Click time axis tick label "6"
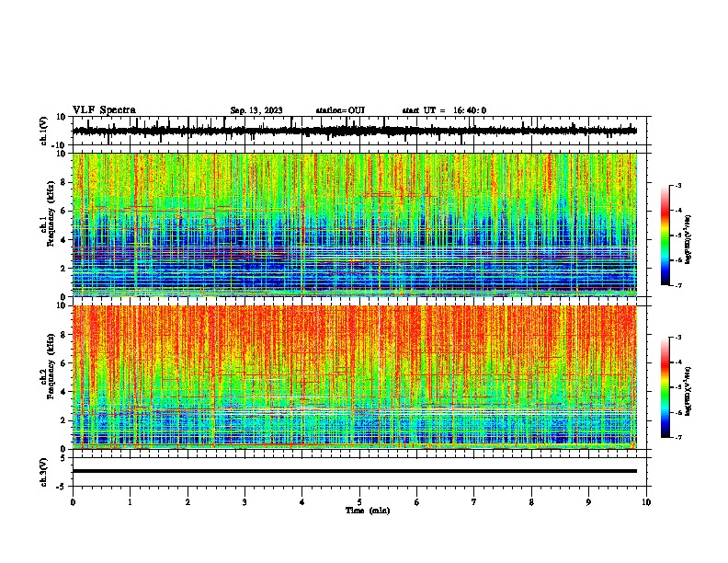This screenshot has width=728, height=563. 417,502
